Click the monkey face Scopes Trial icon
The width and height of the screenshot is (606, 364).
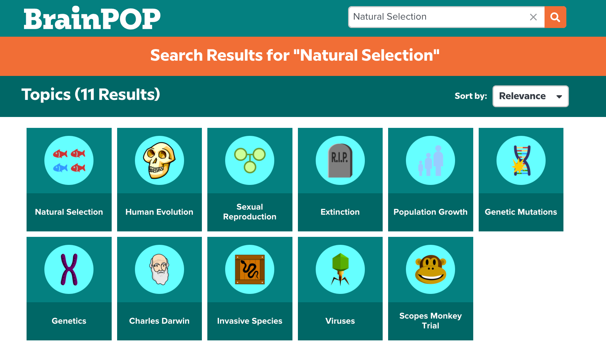pos(431,270)
